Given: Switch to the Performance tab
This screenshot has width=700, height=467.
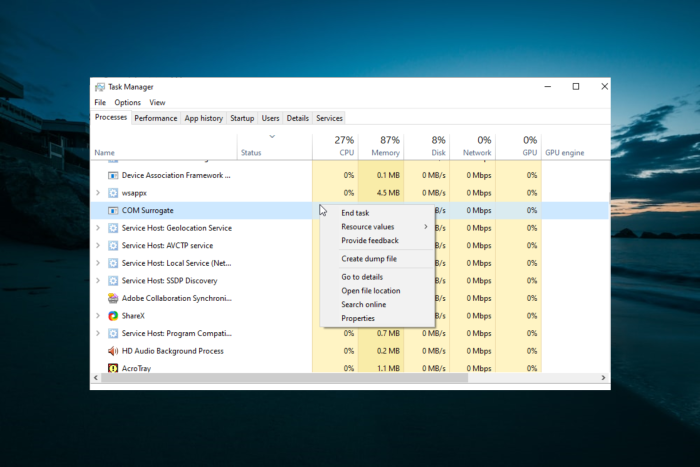Looking at the screenshot, I should pos(156,118).
